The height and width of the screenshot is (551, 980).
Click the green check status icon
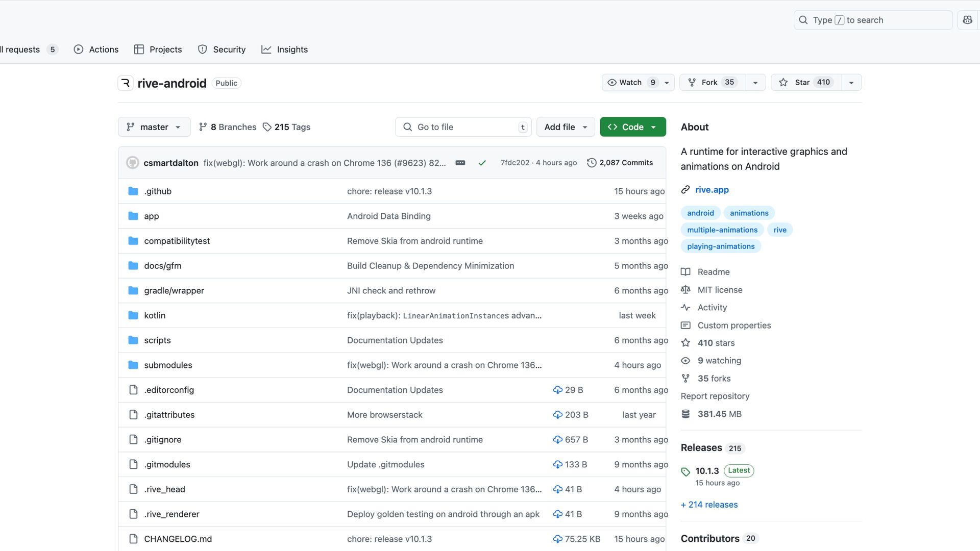coord(482,163)
